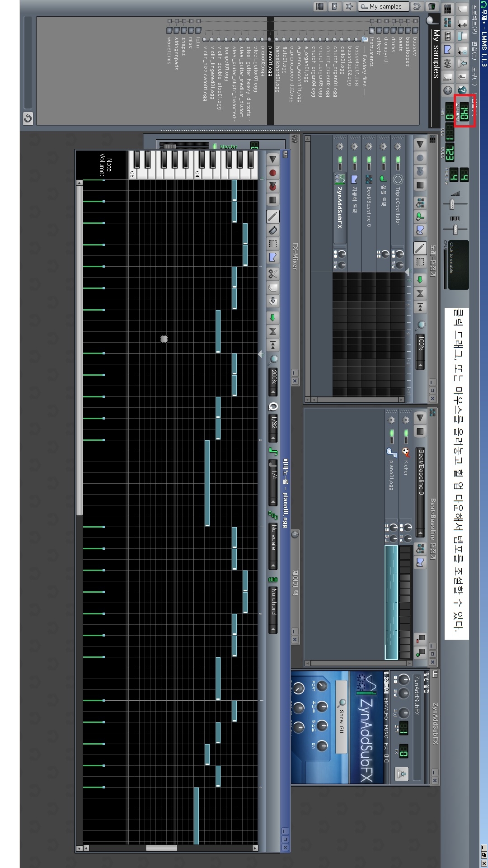Select draw mode pencil in Song Editor
The image size is (488, 868).
point(420,248)
